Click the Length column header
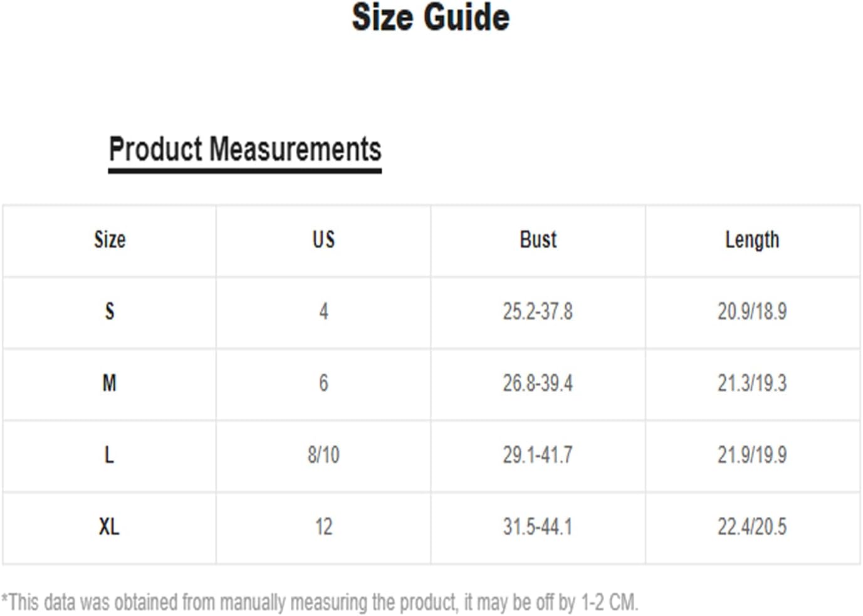 pyautogui.click(x=752, y=240)
